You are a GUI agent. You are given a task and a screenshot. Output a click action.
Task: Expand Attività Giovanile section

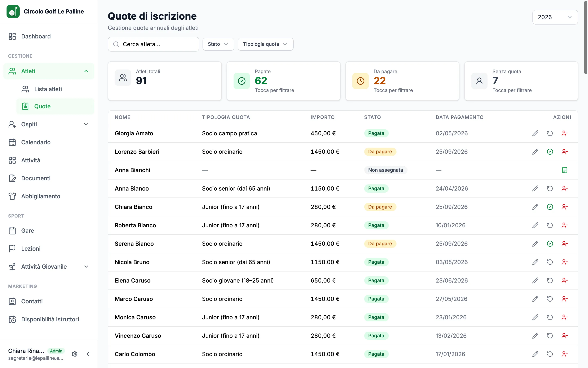[49, 267]
